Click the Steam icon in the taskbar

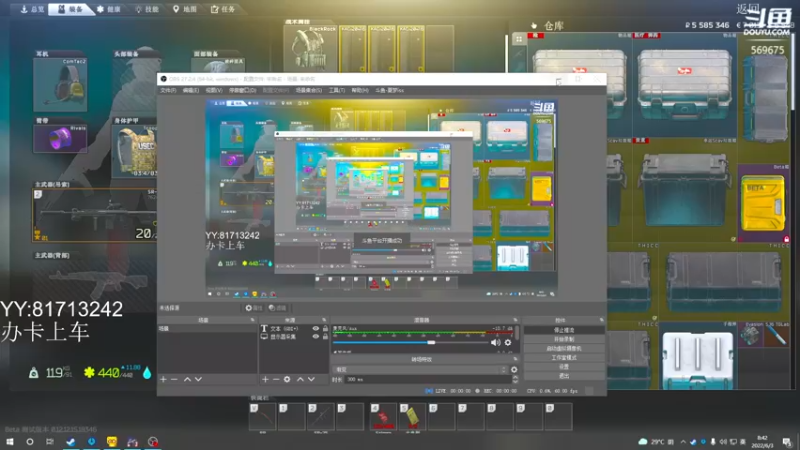click(x=71, y=442)
